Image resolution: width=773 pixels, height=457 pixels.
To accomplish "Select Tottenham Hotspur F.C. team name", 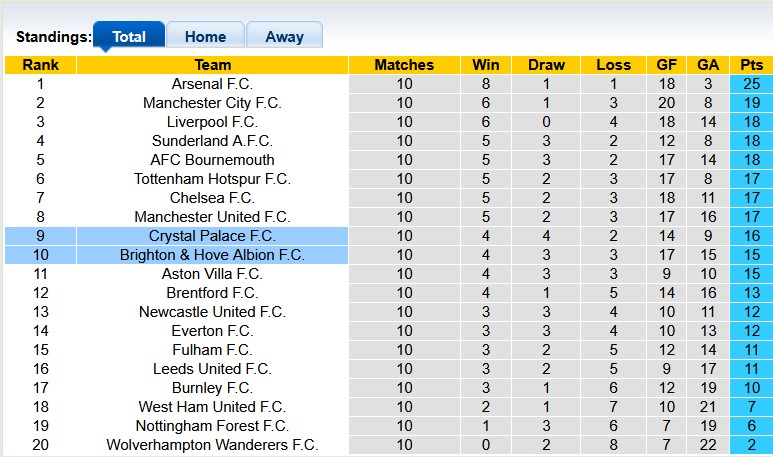I will (212, 179).
